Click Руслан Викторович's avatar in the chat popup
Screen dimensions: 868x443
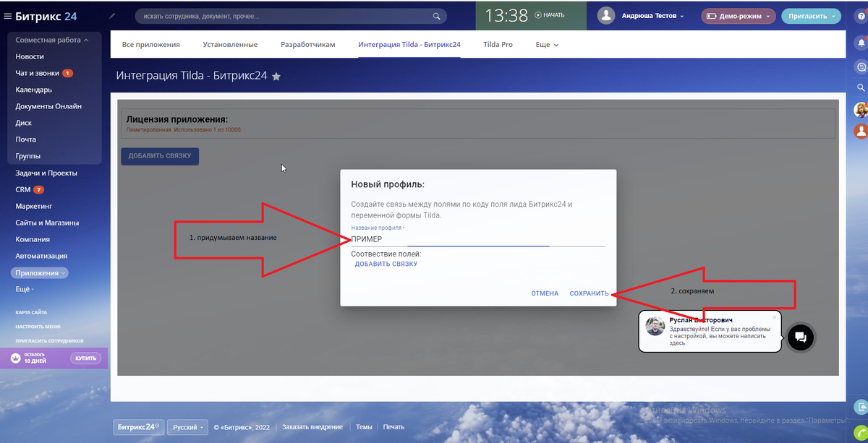655,327
